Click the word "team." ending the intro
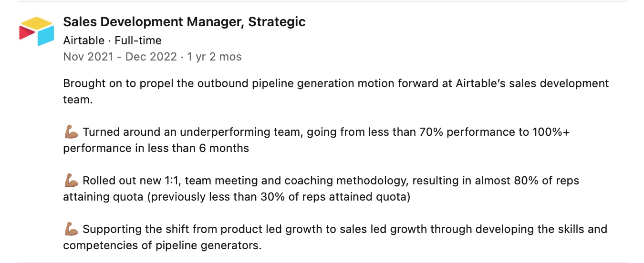The height and width of the screenshot is (263, 644). tap(77, 100)
